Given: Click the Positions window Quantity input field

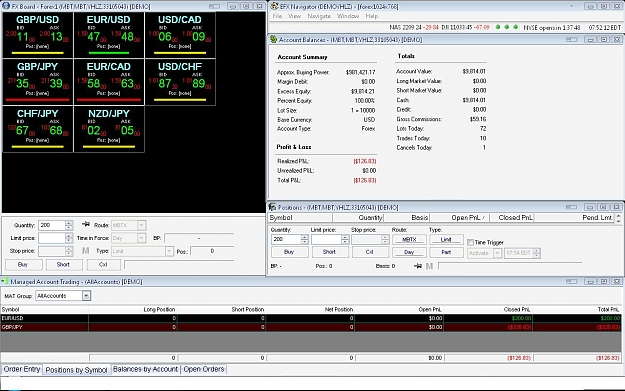Looking at the screenshot, I should [286, 239].
